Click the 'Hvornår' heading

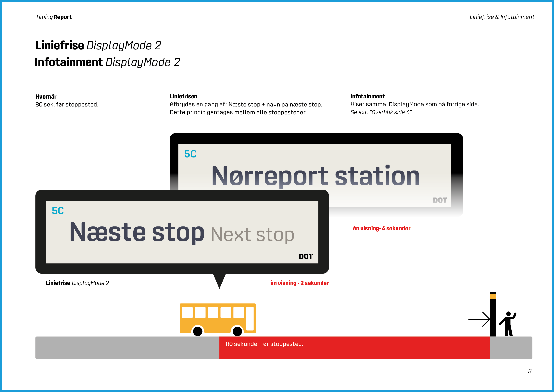click(x=46, y=97)
